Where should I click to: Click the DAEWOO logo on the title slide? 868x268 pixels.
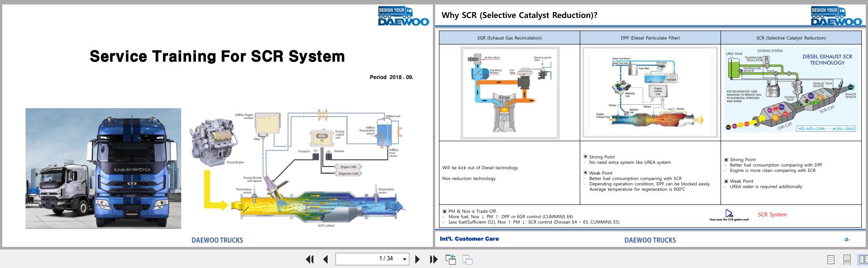pos(403,16)
